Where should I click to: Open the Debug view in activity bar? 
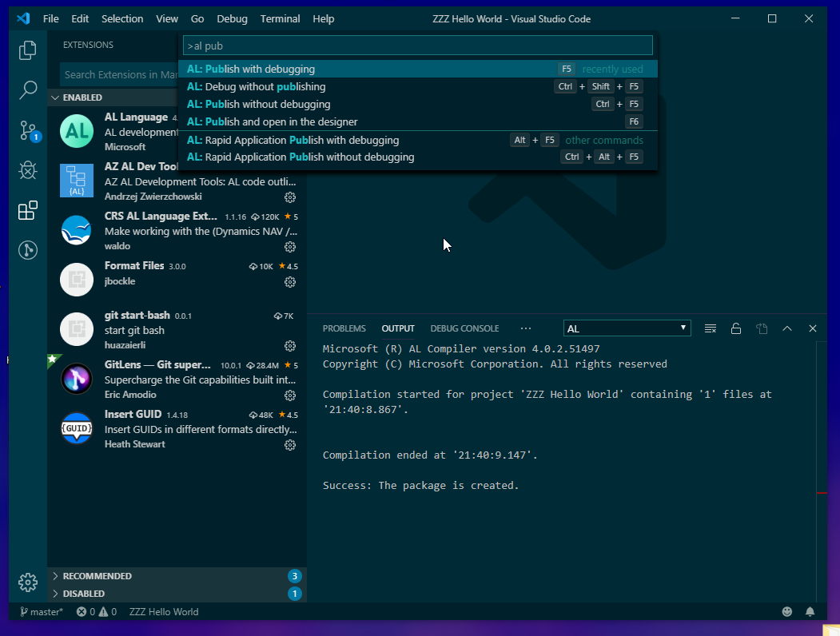point(28,170)
